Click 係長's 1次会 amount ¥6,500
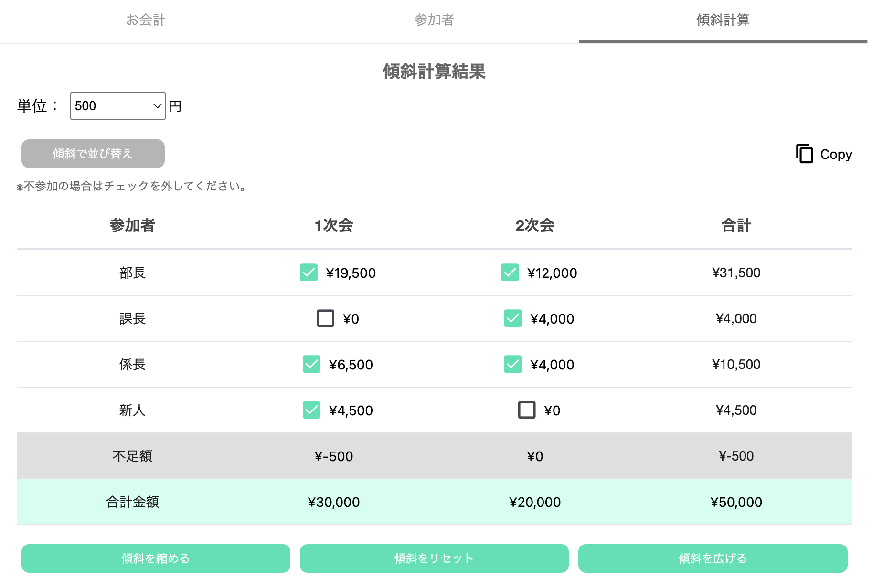873x588 pixels. tap(351, 365)
